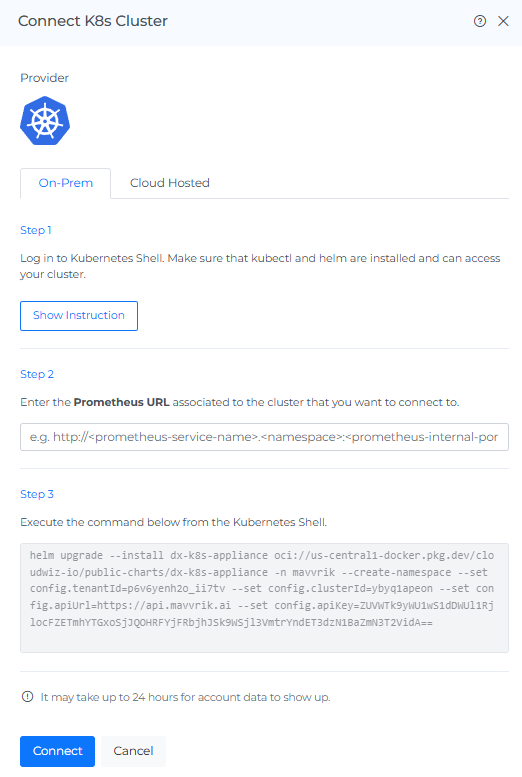Focus the Prometheus URL input field
The width and height of the screenshot is (522, 777).
[x=264, y=437]
